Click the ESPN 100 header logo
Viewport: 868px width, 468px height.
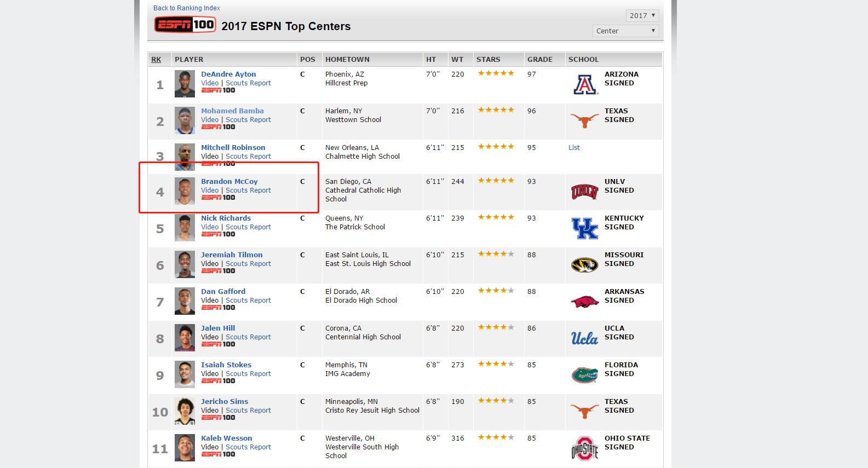[185, 25]
